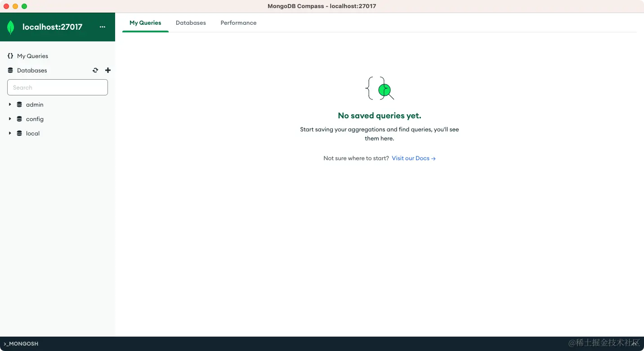Follow the Visit our Docs link
Viewport: 644px width, 351px height.
point(414,158)
